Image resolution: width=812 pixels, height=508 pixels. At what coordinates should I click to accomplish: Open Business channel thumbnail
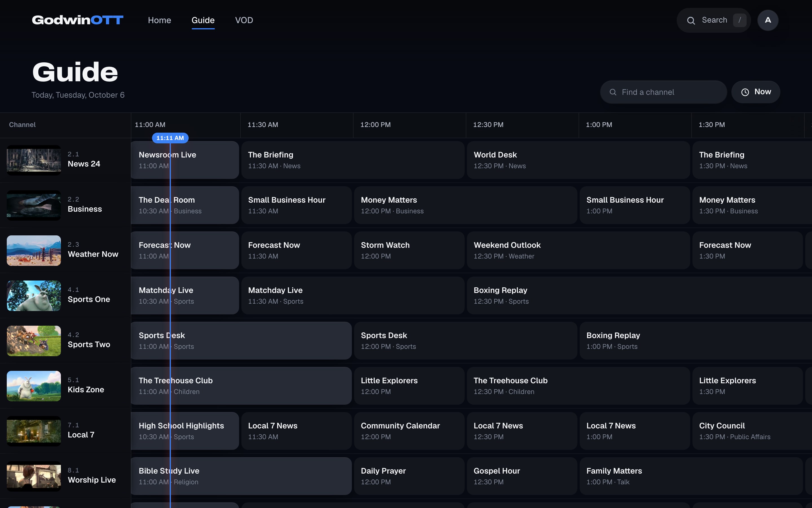coord(34,205)
